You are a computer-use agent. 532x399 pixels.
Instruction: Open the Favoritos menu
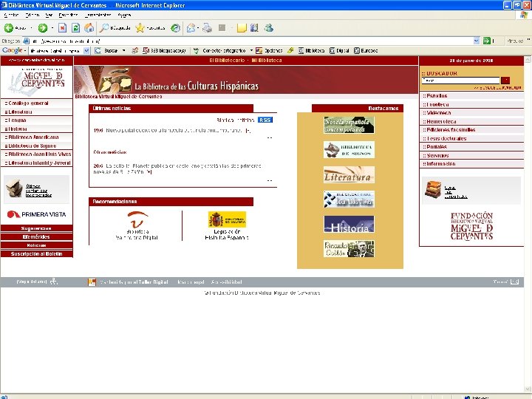tap(68, 15)
